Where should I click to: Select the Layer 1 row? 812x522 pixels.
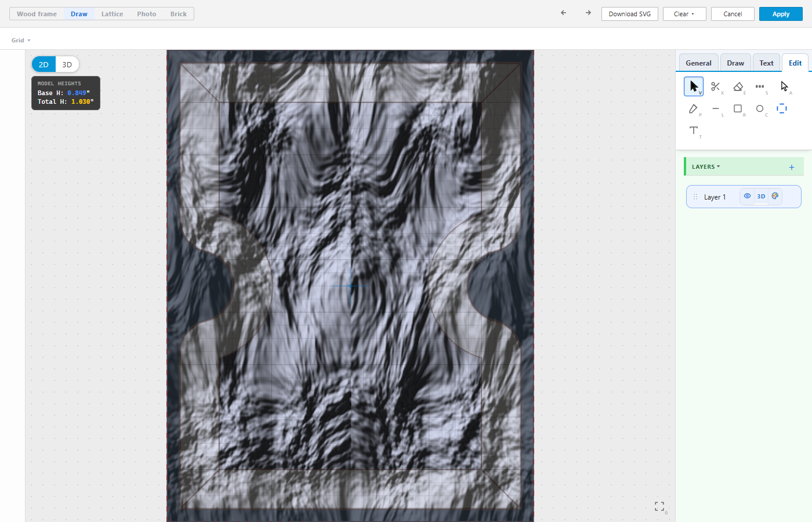[x=744, y=197]
